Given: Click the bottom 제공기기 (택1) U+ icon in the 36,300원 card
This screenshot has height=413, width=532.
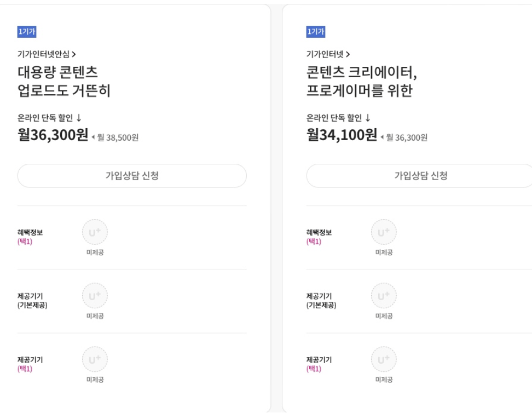Looking at the screenshot, I should 95,359.
